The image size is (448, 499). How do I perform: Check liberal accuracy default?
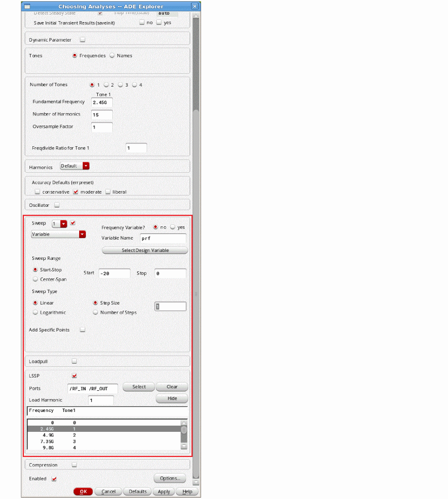[108, 191]
